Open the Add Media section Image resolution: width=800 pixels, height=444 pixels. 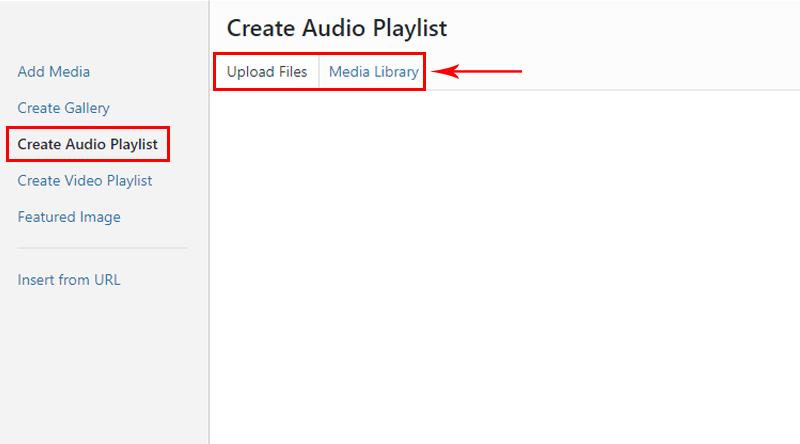click(x=54, y=71)
